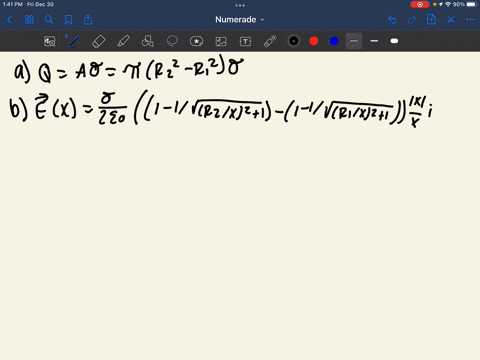The width and height of the screenshot is (480, 360).
Task: Select the thick stroke width
Action: [394, 41]
